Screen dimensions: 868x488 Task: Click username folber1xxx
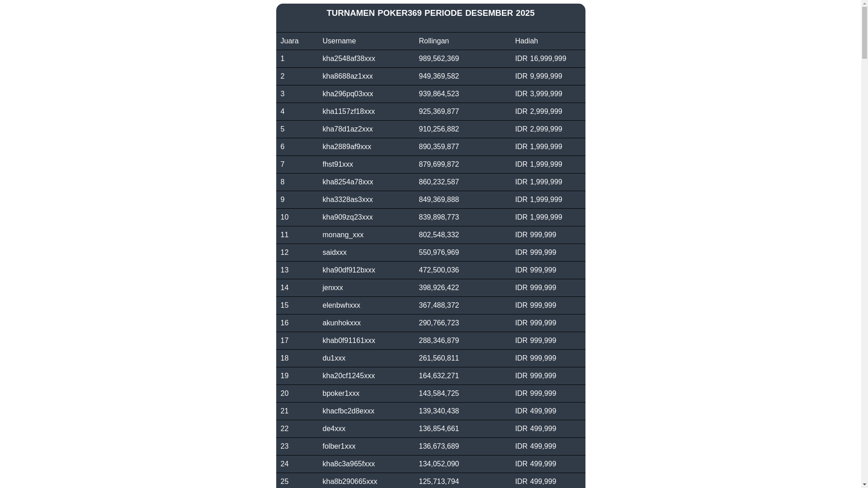339,446
